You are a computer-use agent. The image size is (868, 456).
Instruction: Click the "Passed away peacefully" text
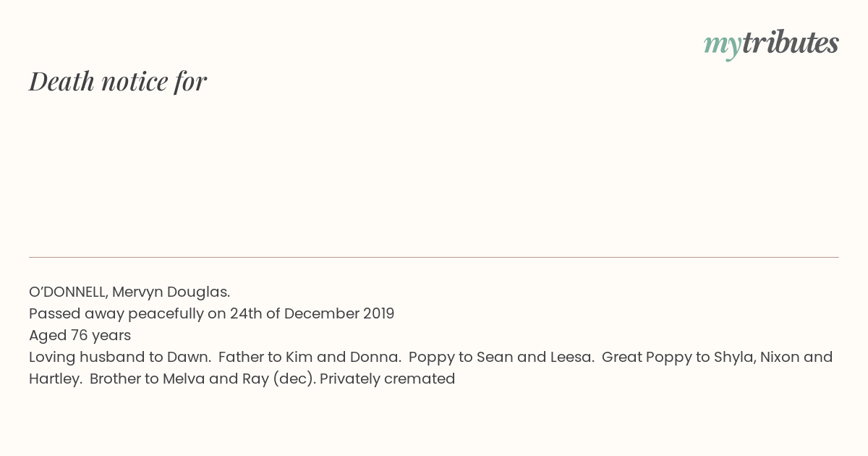[x=116, y=314]
